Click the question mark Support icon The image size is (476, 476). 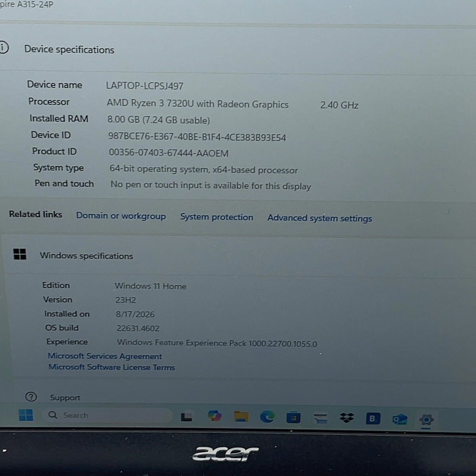(x=31, y=397)
